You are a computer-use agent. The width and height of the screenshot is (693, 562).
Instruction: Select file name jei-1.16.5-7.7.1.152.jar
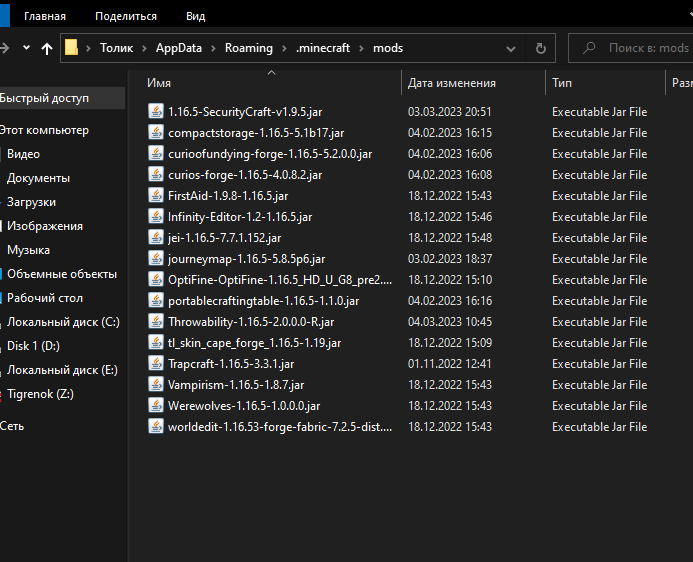[x=225, y=238]
